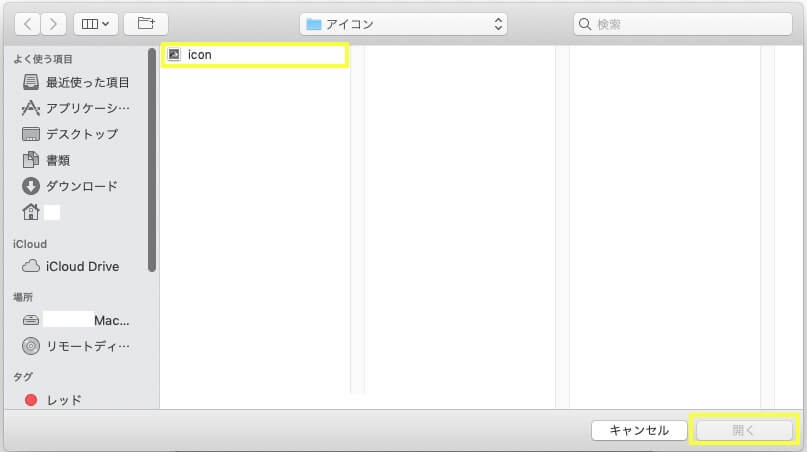Create a new folder with toolbar icon

point(146,24)
